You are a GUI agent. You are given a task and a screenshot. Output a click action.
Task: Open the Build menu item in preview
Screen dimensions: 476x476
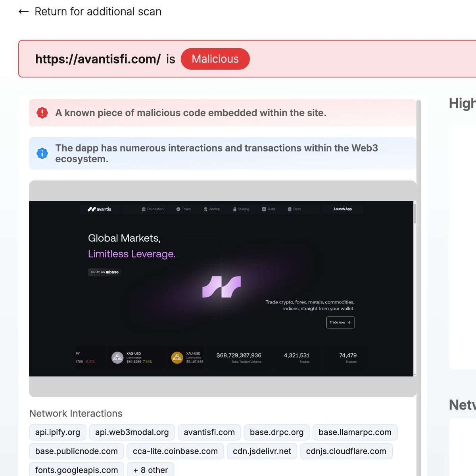[269, 209]
